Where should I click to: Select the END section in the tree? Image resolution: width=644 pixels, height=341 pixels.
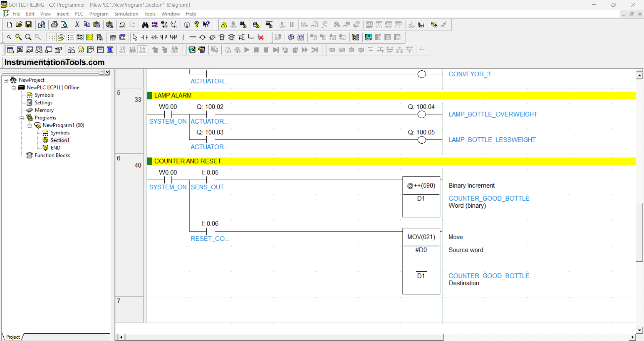55,148
